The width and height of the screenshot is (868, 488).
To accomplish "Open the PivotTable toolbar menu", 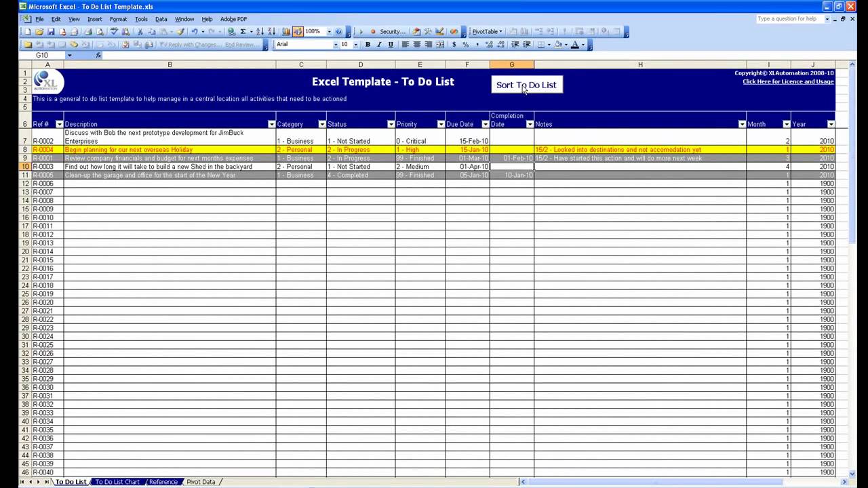I will tap(488, 31).
